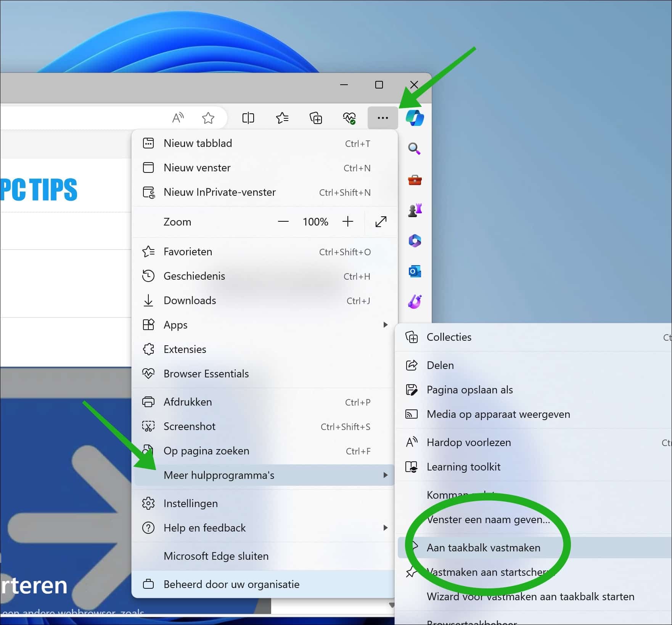This screenshot has height=625, width=672.
Task: Open the search icon in the sidebar
Action: click(415, 149)
